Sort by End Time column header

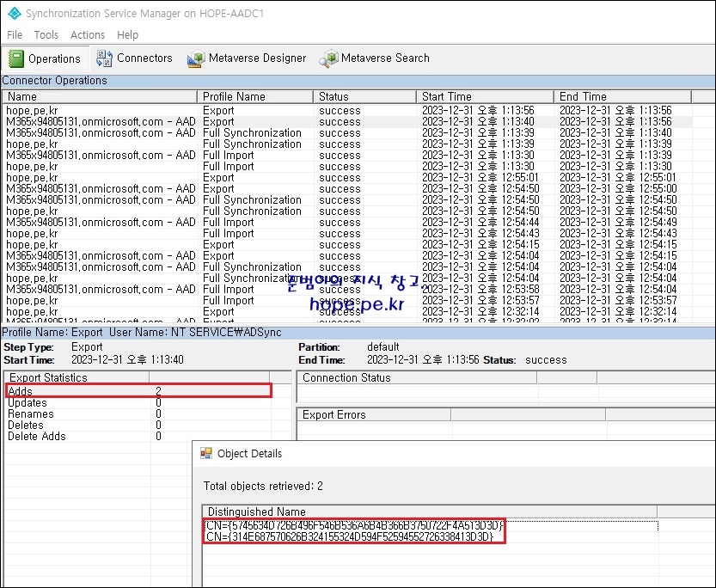tap(623, 97)
